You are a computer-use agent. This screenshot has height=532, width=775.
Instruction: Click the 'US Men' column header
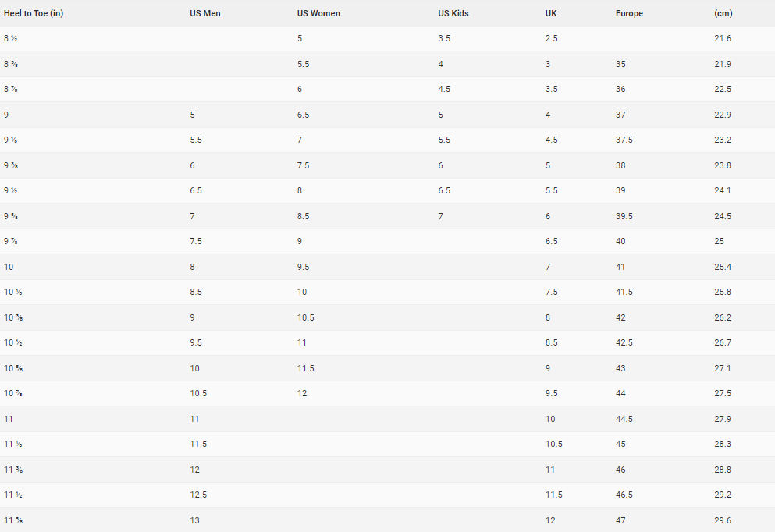(205, 13)
